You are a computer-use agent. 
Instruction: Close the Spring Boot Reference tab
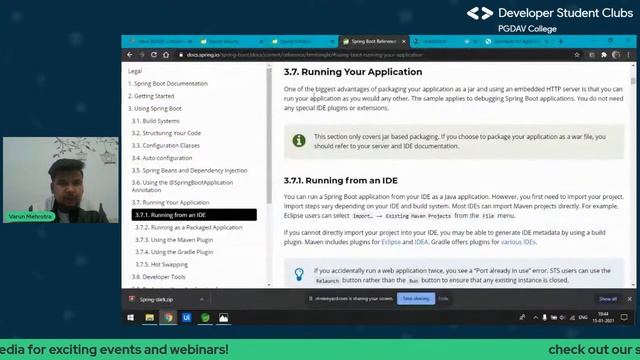coord(404,42)
